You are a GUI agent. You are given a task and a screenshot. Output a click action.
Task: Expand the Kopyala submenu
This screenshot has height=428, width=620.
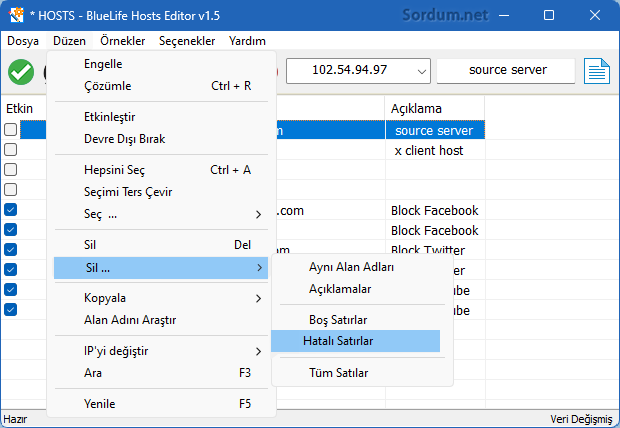[161, 298]
